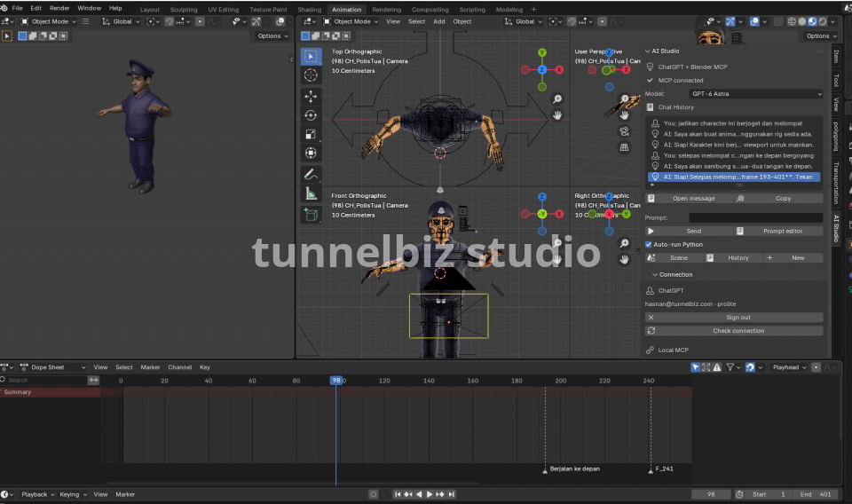Jump to the timeline end frame
This screenshot has width=852, height=504.
(x=451, y=494)
